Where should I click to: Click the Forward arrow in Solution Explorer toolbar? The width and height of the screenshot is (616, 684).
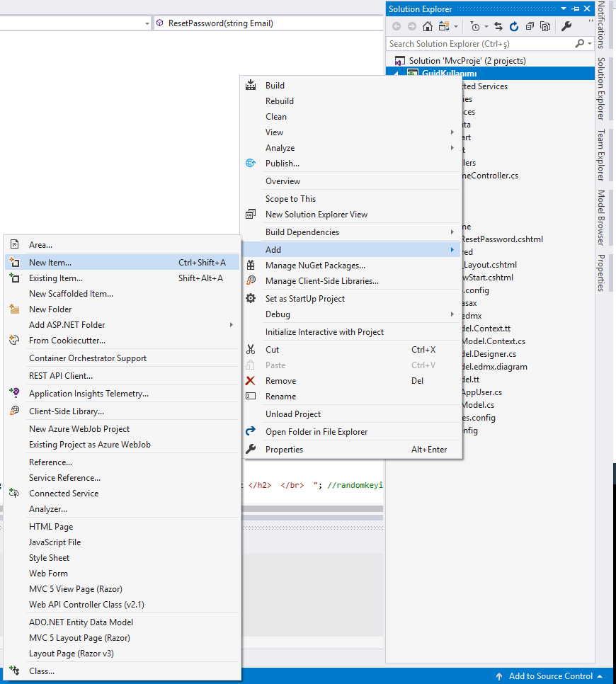[x=412, y=27]
